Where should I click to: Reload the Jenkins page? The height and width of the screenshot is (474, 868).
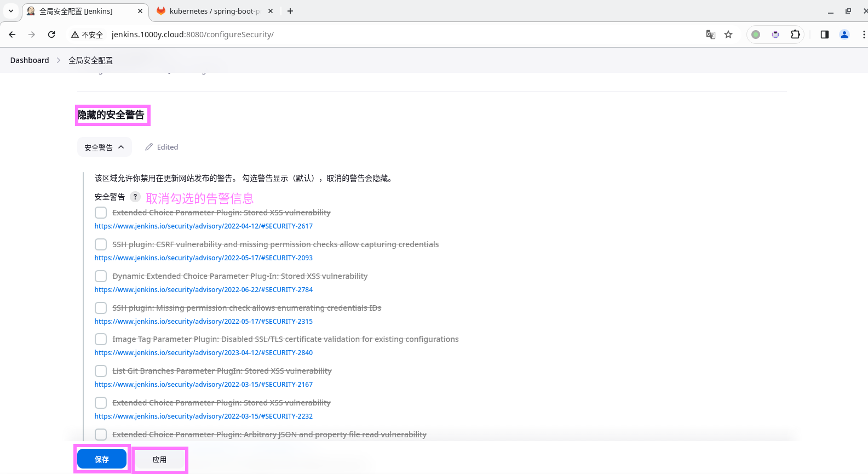pyautogui.click(x=51, y=35)
